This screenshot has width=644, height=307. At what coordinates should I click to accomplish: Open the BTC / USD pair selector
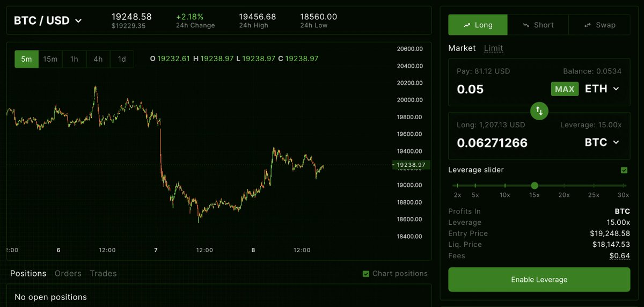48,21
